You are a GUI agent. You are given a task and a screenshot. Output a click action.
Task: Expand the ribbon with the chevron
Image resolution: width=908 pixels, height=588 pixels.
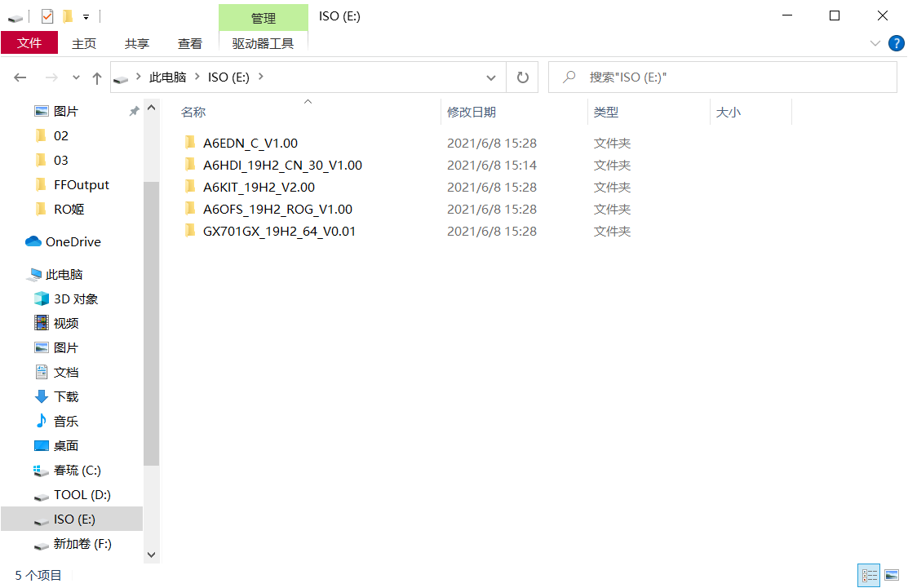click(875, 43)
